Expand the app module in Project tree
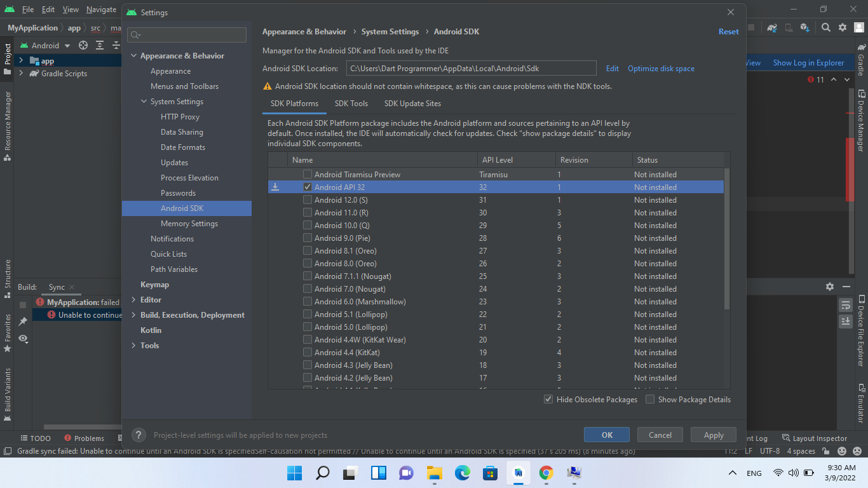This screenshot has width=868, height=488. point(21,61)
